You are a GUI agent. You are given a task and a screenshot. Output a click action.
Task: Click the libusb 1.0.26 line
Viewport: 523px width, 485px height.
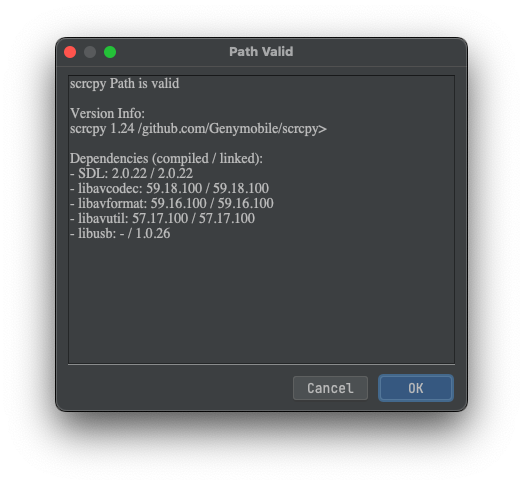[x=120, y=233]
